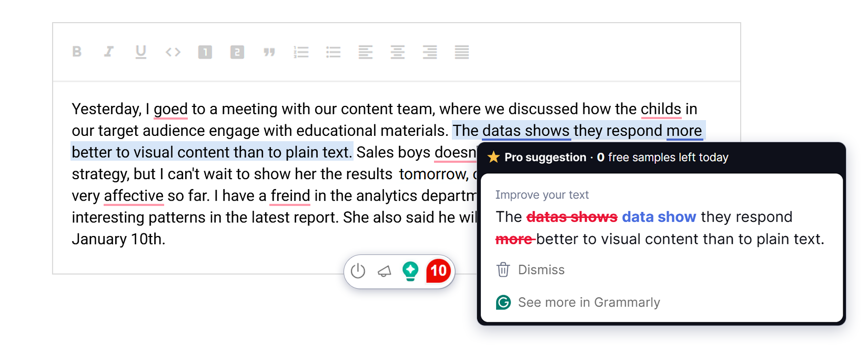Create a numbered list
The image size is (868, 354).
point(301,52)
